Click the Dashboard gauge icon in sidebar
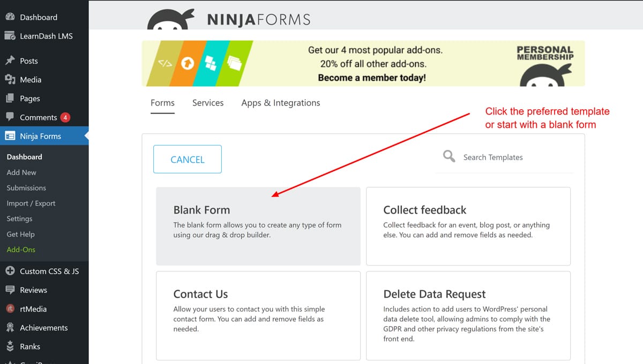 point(10,17)
